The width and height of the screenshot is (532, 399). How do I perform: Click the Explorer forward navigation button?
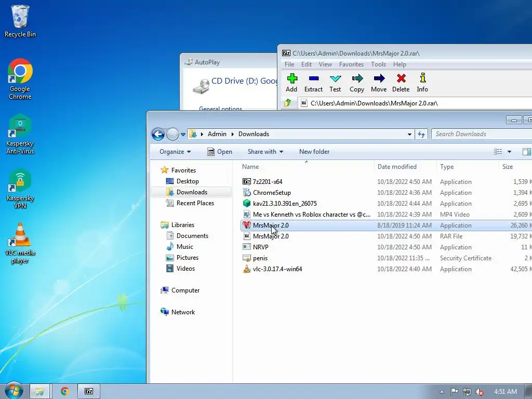172,135
